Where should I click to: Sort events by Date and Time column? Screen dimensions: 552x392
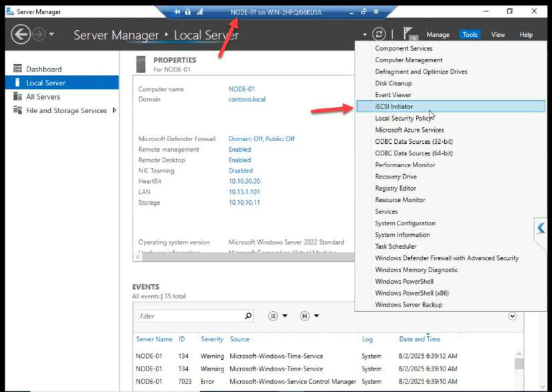420,339
